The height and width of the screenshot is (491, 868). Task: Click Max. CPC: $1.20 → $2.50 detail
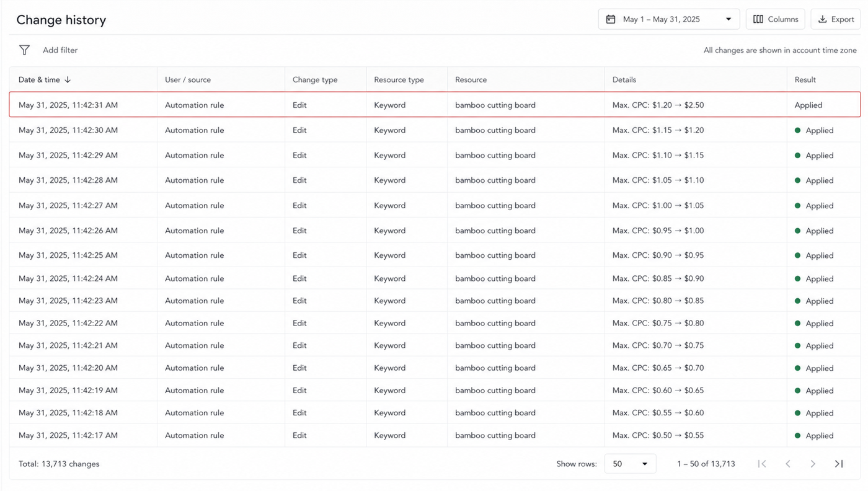coord(658,105)
